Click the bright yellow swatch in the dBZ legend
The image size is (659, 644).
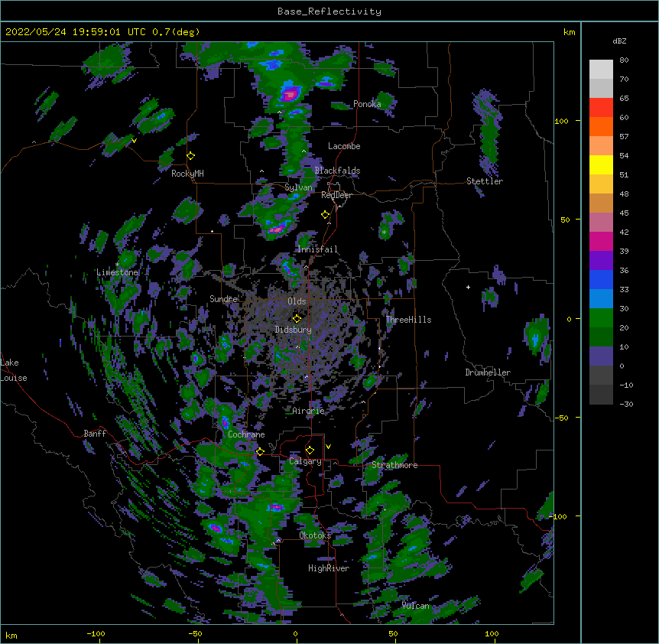coord(601,164)
